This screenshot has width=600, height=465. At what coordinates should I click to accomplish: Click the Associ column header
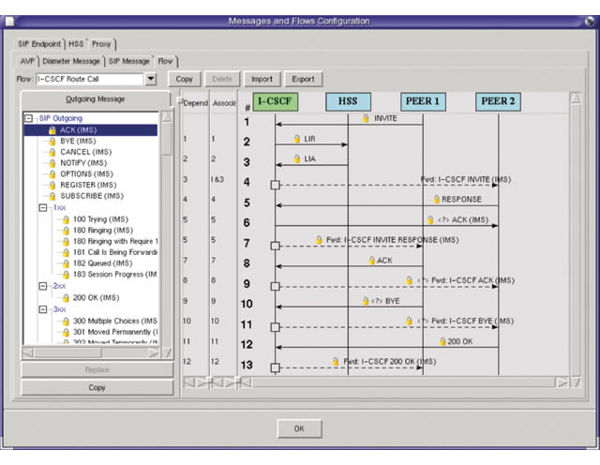click(x=224, y=103)
